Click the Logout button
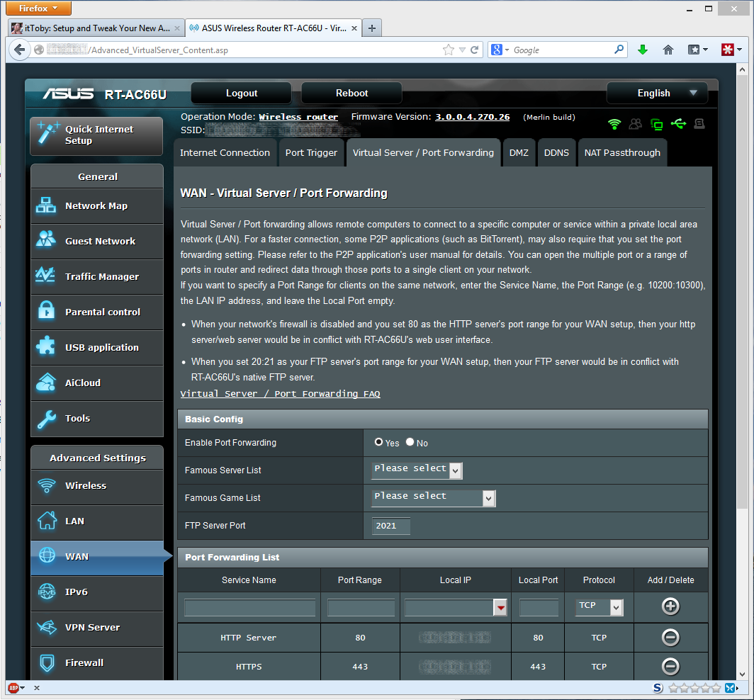This screenshot has width=754, height=700. [x=242, y=94]
